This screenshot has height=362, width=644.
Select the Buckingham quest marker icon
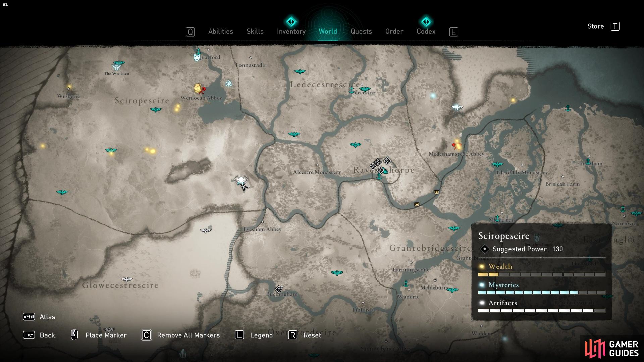coord(279,289)
